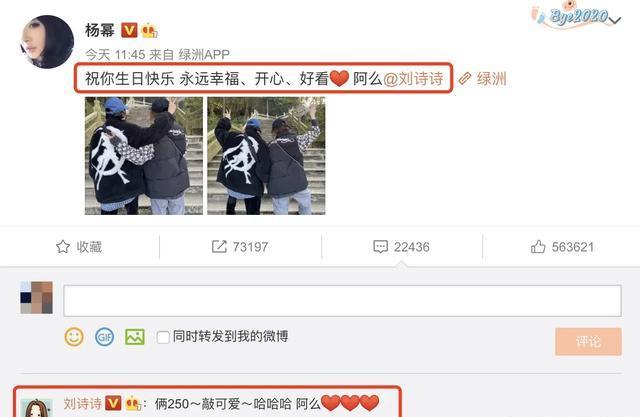Click the star icon to 收藏 the post
The height and width of the screenshot is (417, 640).
click(x=63, y=247)
